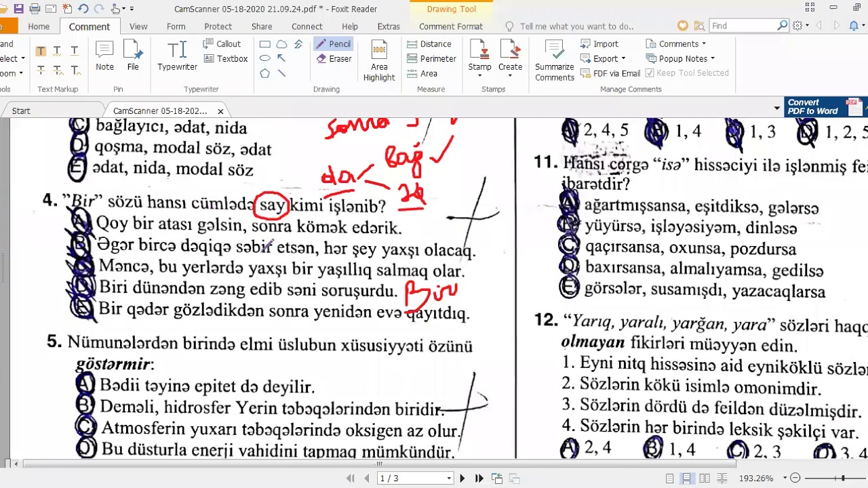Select the Oval drawing shape
This screenshot has width=868, height=488.
[x=264, y=59]
